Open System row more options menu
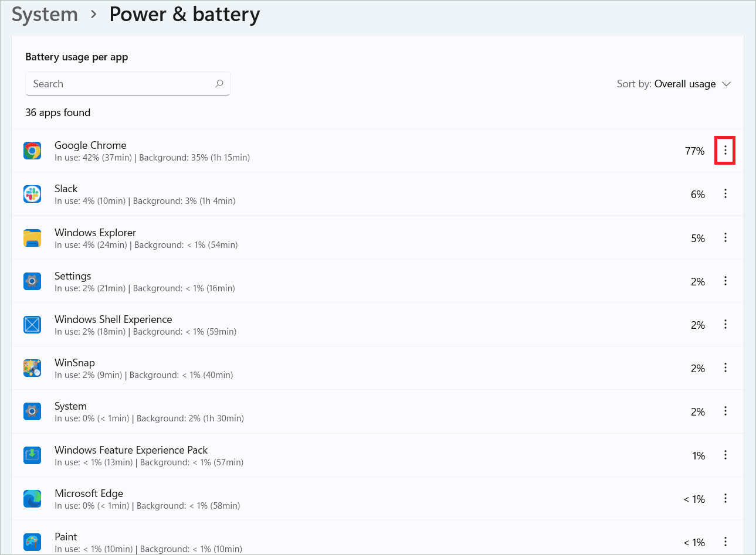Viewport: 756px width, 555px height. click(x=726, y=411)
